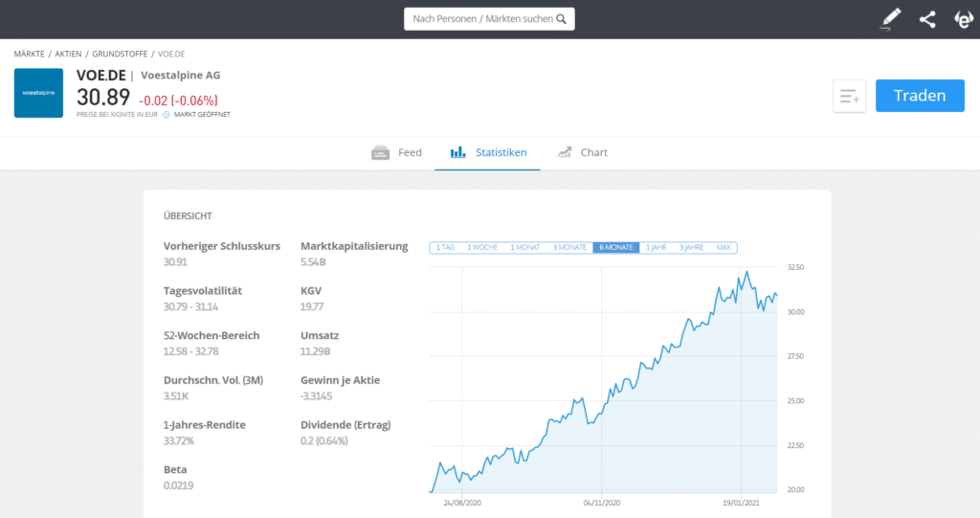Click the Voestalpine company logo
Screen dimensions: 980x518
click(x=38, y=93)
